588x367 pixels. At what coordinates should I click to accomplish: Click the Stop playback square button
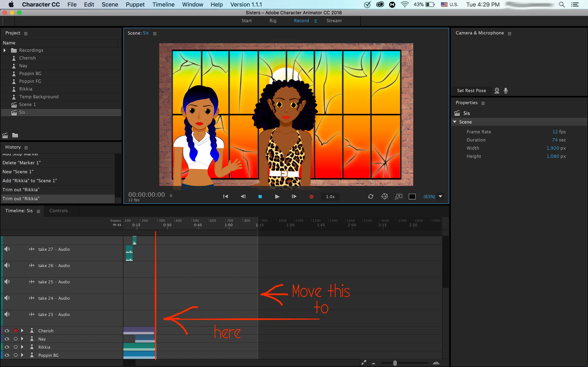point(260,196)
